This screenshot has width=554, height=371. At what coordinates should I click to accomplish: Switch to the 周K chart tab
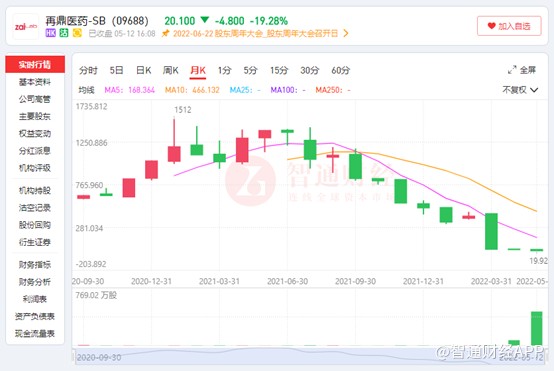click(171, 70)
